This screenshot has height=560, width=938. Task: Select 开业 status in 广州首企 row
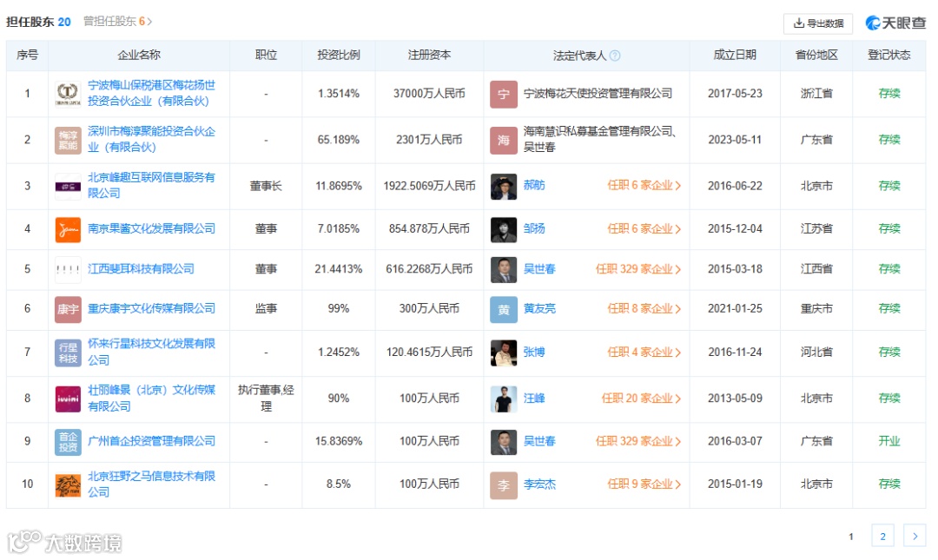[889, 441]
